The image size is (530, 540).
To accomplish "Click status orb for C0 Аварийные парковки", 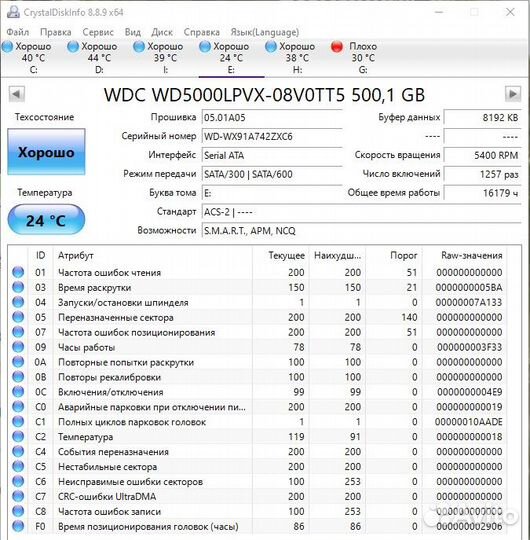I will 18,406.
